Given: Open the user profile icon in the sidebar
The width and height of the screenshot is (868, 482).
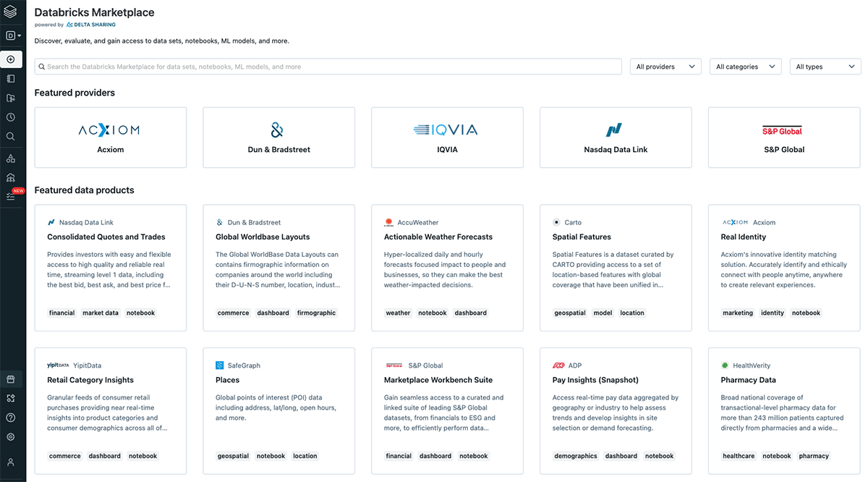Looking at the screenshot, I should 11,462.
